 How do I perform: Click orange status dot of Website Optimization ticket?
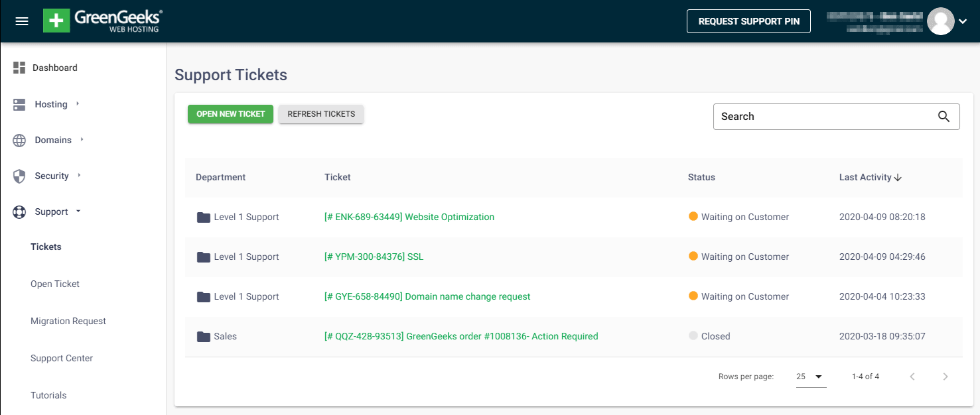point(693,216)
